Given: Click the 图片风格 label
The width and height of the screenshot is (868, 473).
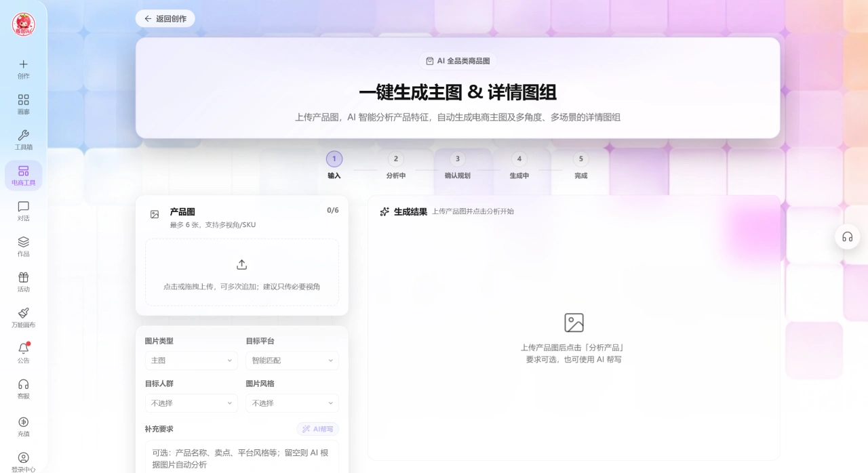Looking at the screenshot, I should [260, 384].
